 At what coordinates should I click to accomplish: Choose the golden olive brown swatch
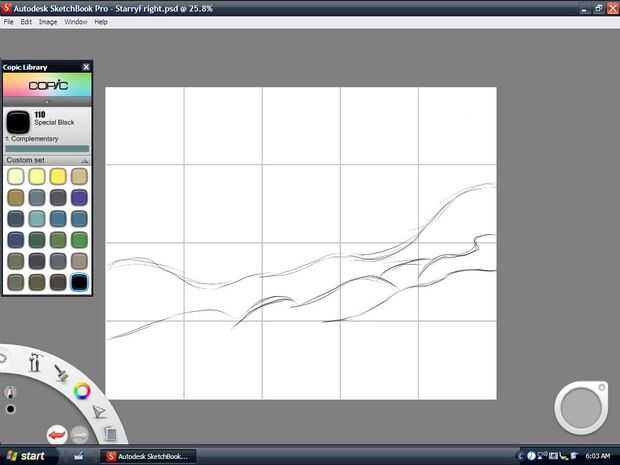click(16, 197)
